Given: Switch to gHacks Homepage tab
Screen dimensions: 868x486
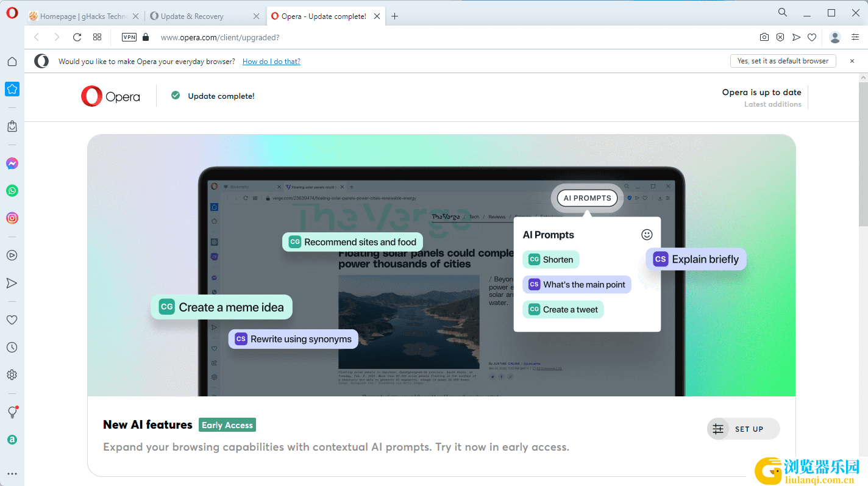Looking at the screenshot, I should click(83, 16).
